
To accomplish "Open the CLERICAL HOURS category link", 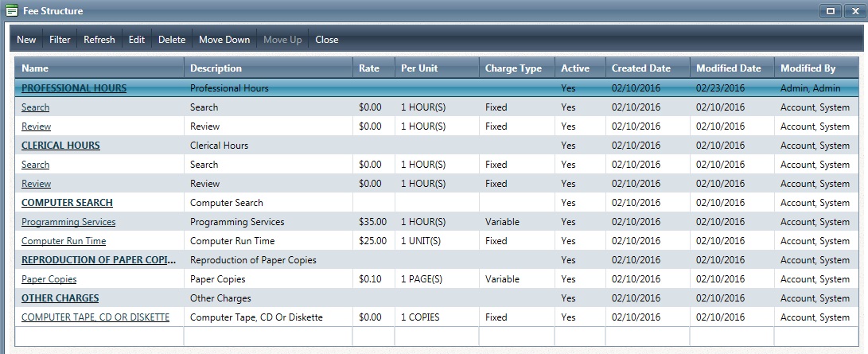I will click(x=60, y=146).
